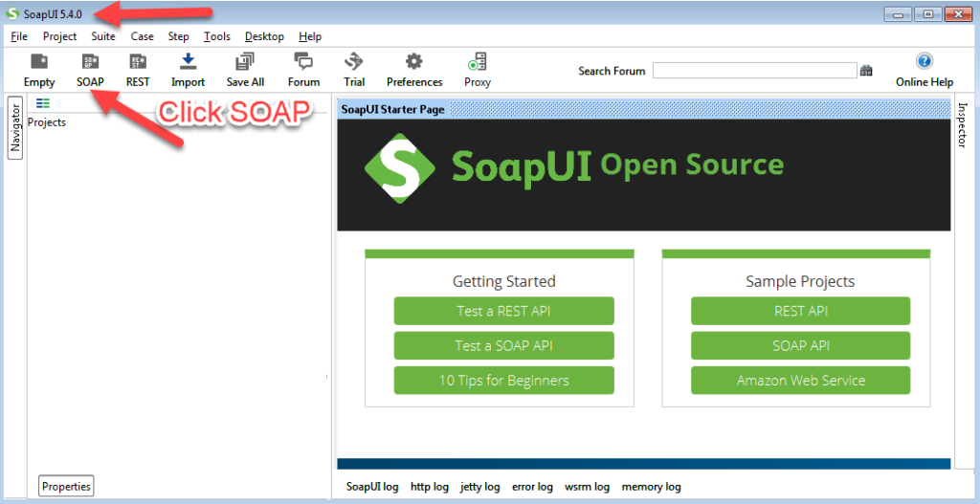The height and width of the screenshot is (504, 980).
Task: Select the SoapUI Starter Page title
Action: coord(393,110)
